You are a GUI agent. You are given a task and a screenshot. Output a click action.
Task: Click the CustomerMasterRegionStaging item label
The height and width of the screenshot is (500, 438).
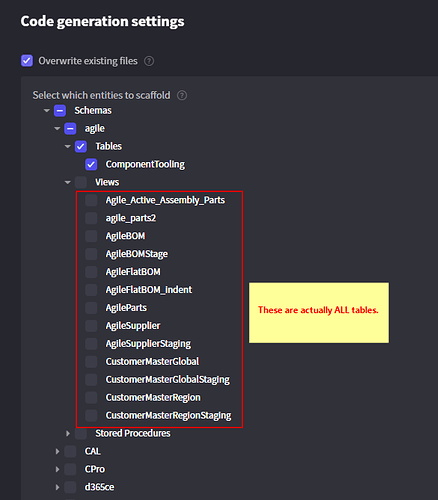pyautogui.click(x=168, y=415)
